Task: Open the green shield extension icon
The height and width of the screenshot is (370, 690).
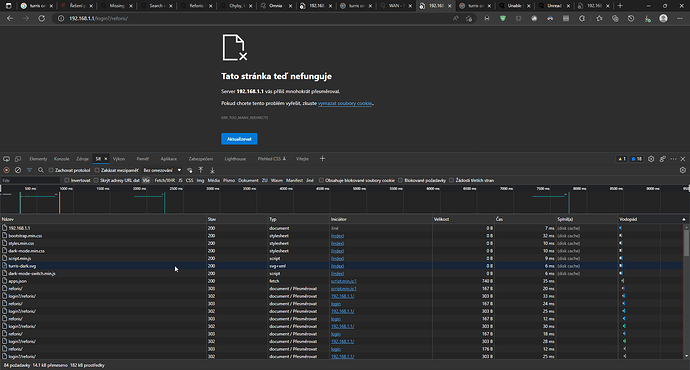Action: pyautogui.click(x=503, y=18)
